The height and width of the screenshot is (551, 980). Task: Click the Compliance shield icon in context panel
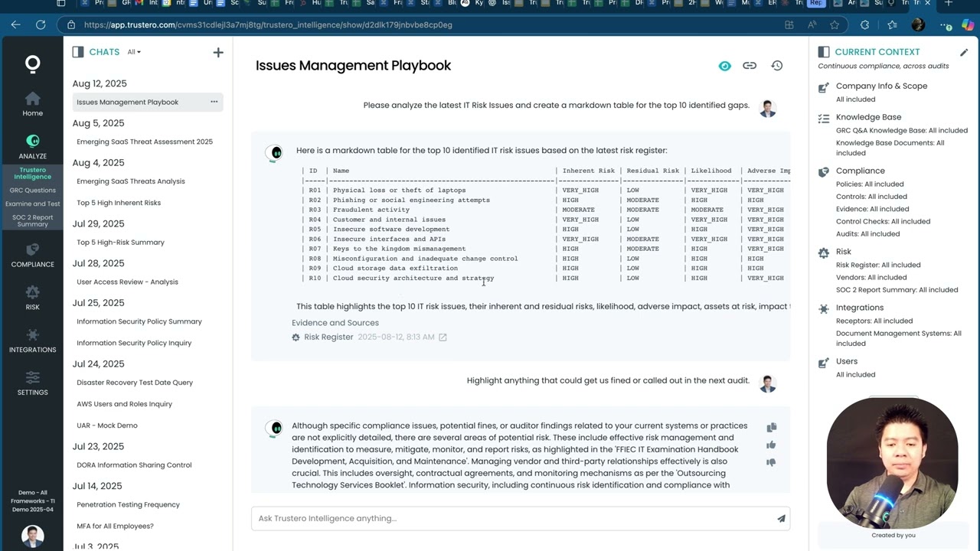tap(824, 172)
